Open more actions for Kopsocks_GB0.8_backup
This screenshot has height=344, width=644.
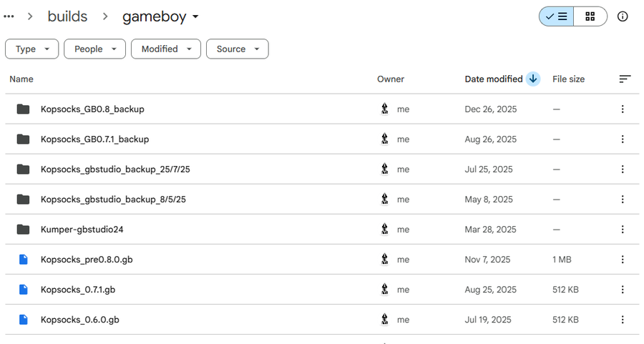coord(623,109)
